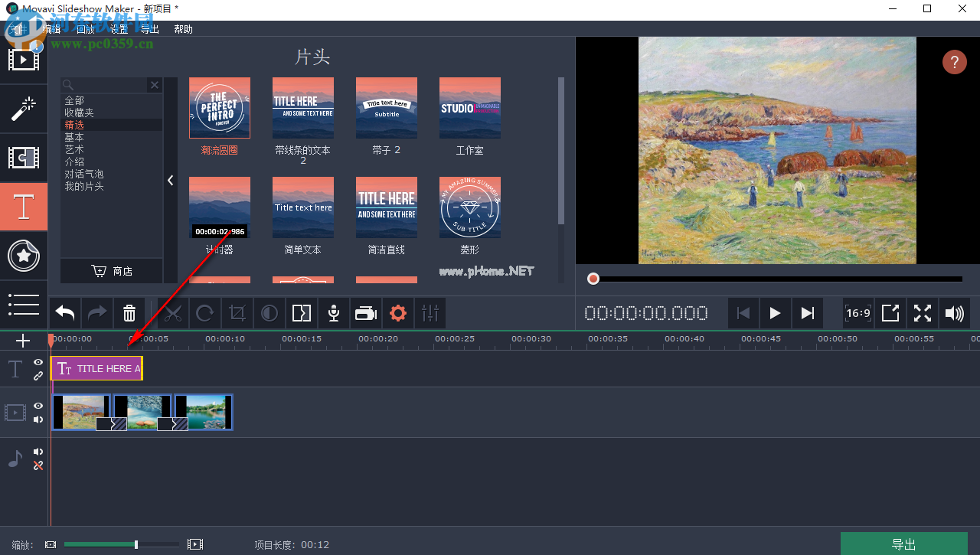Image resolution: width=980 pixels, height=555 pixels.
Task: Hide the title track with eye toggle
Action: [38, 362]
